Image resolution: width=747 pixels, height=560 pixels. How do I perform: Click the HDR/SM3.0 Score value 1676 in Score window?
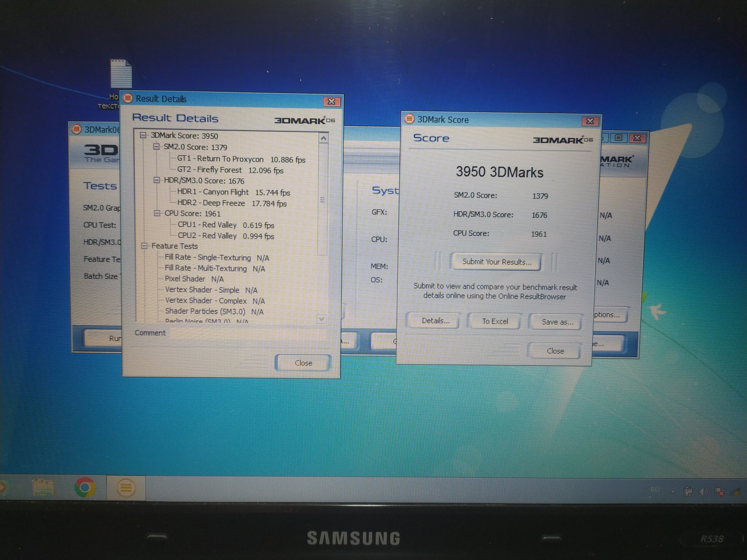click(x=539, y=215)
